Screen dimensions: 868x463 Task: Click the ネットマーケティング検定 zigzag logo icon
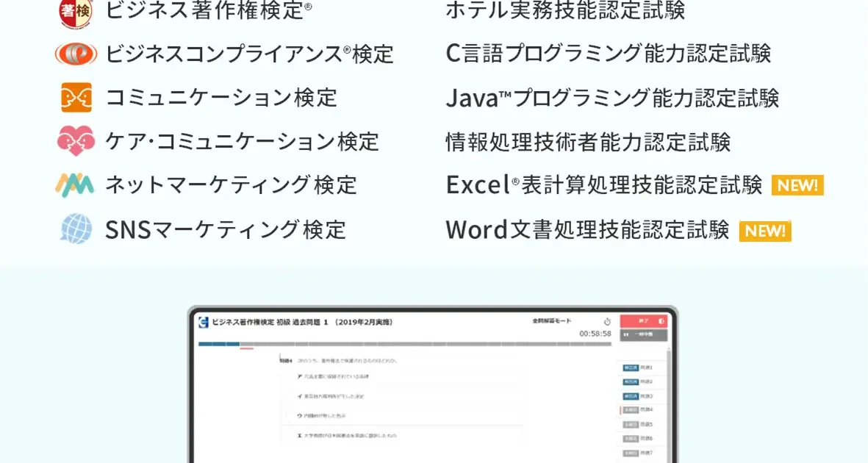tap(75, 184)
